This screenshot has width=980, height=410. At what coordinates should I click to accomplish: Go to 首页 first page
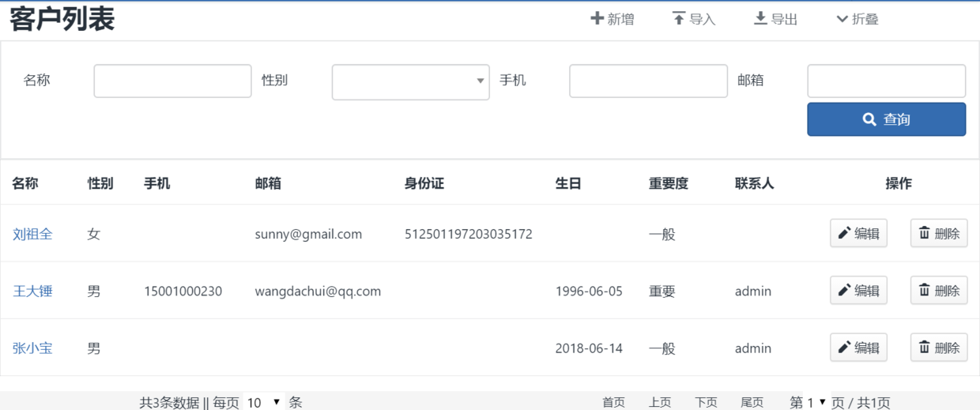(614, 403)
